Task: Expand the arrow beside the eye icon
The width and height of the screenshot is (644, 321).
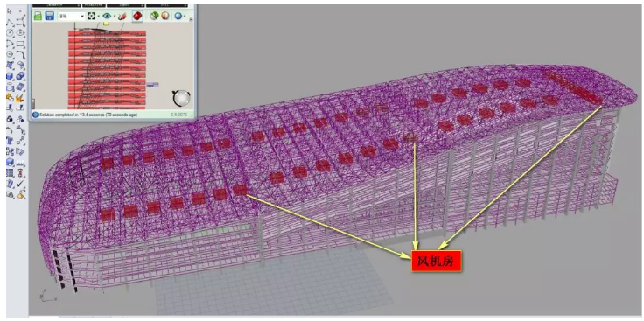Action: tap(114, 17)
